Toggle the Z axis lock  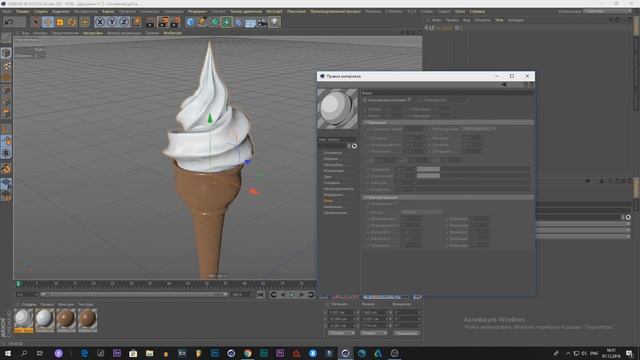coord(124,22)
